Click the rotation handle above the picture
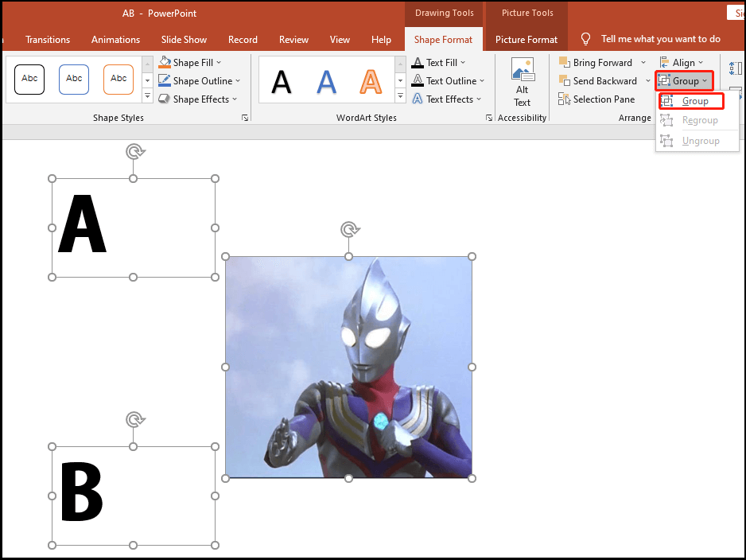This screenshot has height=560, width=746. coord(350,229)
